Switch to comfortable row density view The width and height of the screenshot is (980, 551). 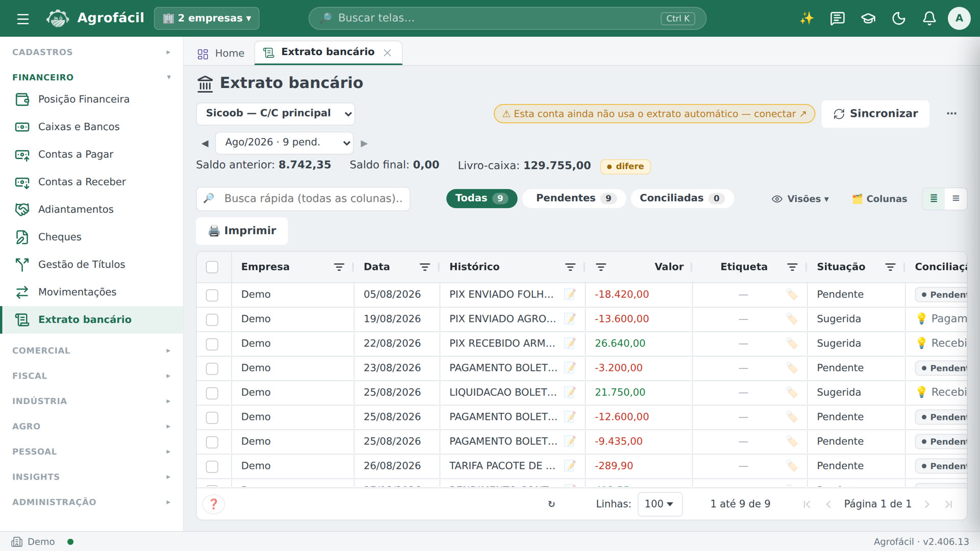tap(955, 198)
